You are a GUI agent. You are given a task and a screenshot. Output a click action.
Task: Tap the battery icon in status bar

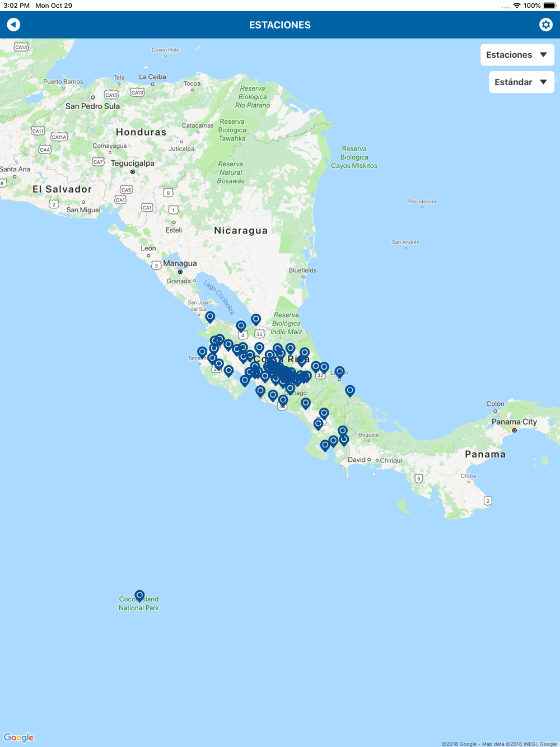[x=549, y=6]
